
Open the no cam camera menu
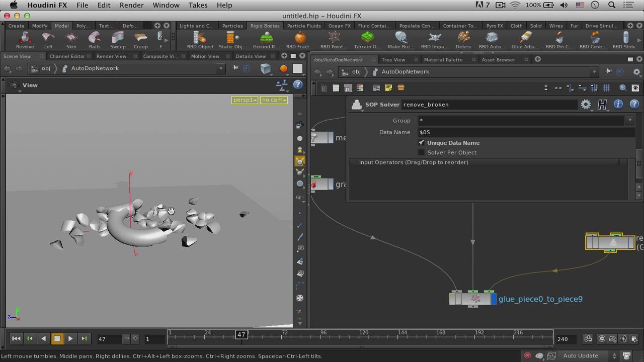coord(274,100)
